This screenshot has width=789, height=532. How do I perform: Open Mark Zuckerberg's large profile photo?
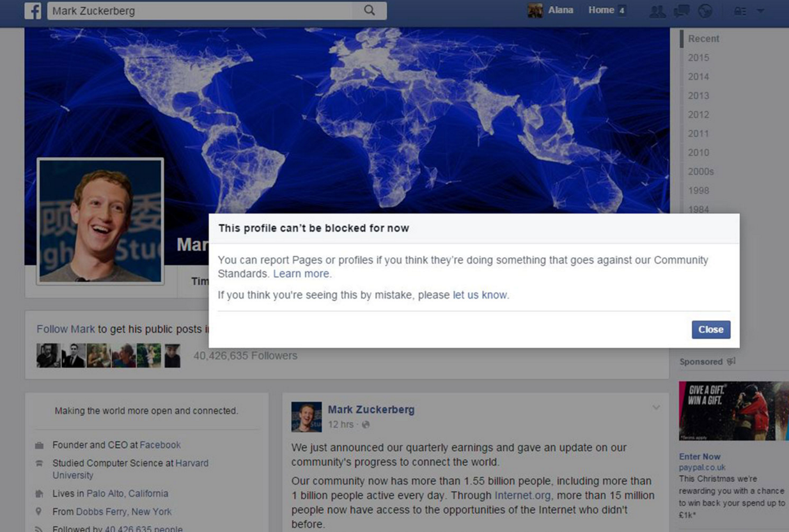tap(100, 221)
